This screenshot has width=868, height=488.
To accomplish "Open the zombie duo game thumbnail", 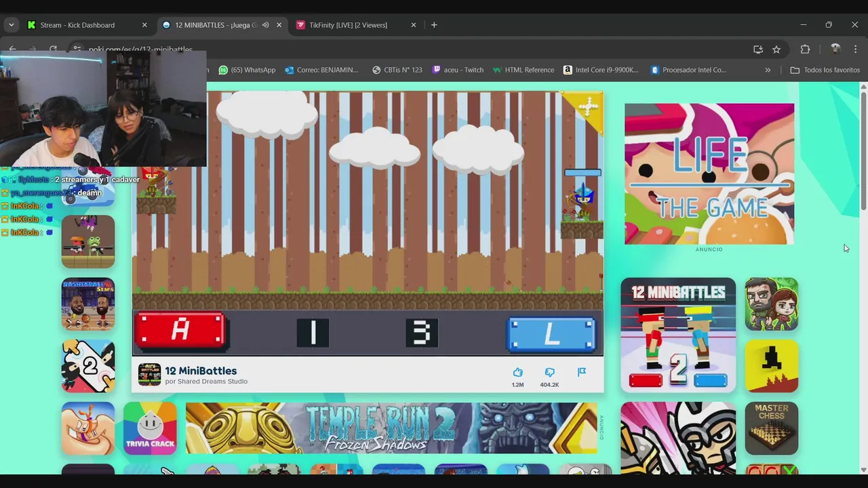I will pyautogui.click(x=88, y=241).
